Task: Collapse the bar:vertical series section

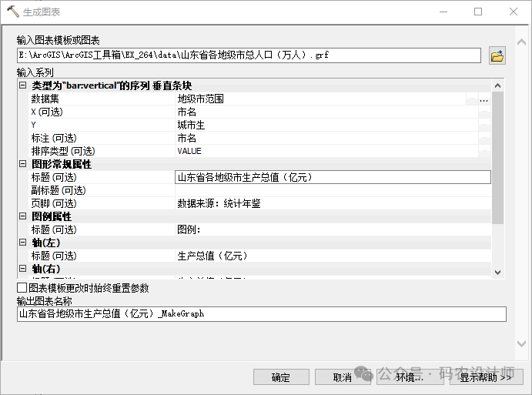Action: 23,85
